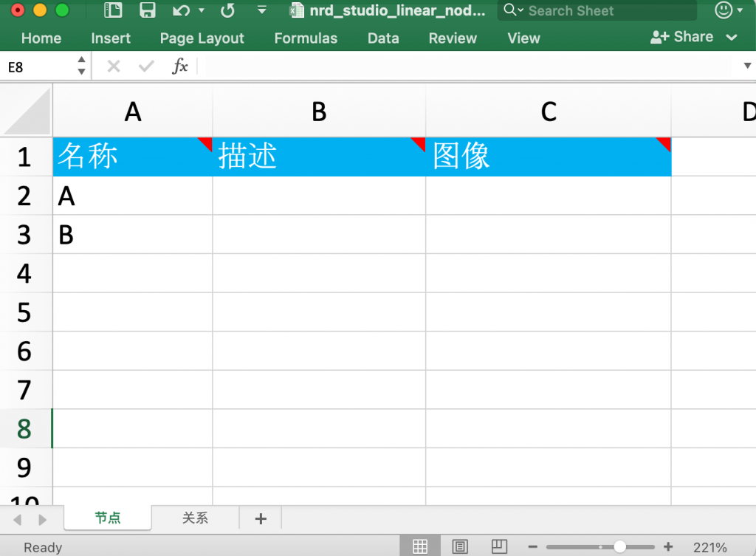The image size is (756, 556).
Task: Click the zoom slider handle
Action: [619, 546]
